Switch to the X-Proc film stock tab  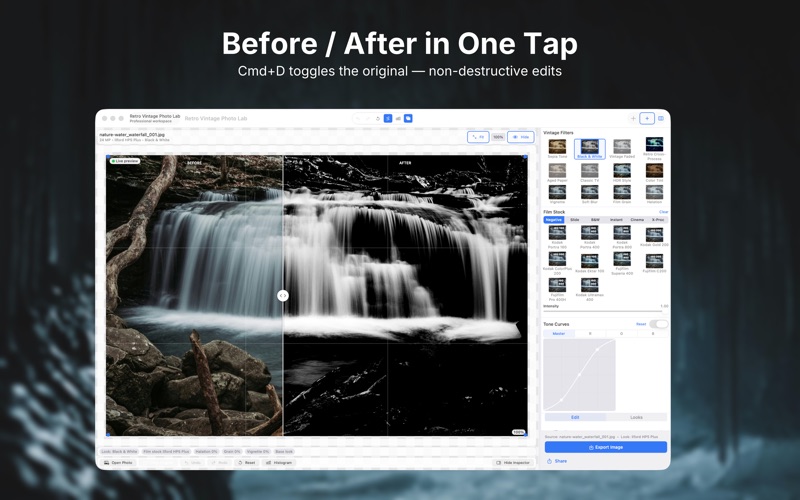tap(658, 220)
